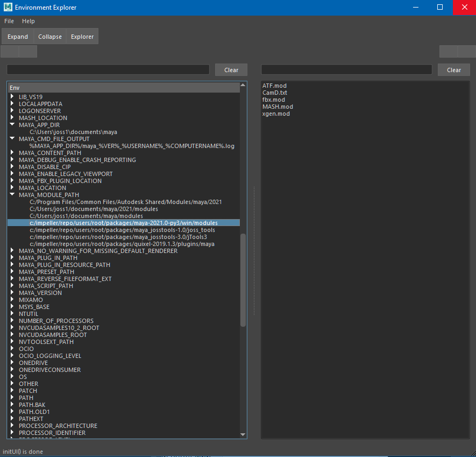The height and width of the screenshot is (457, 476).
Task: Focus the right filter text field
Action: 346,70
